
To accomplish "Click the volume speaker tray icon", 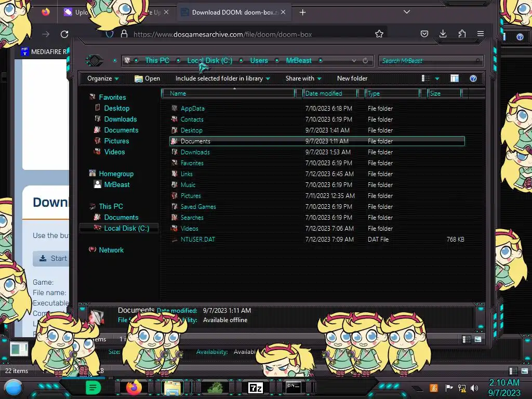I will (475, 388).
